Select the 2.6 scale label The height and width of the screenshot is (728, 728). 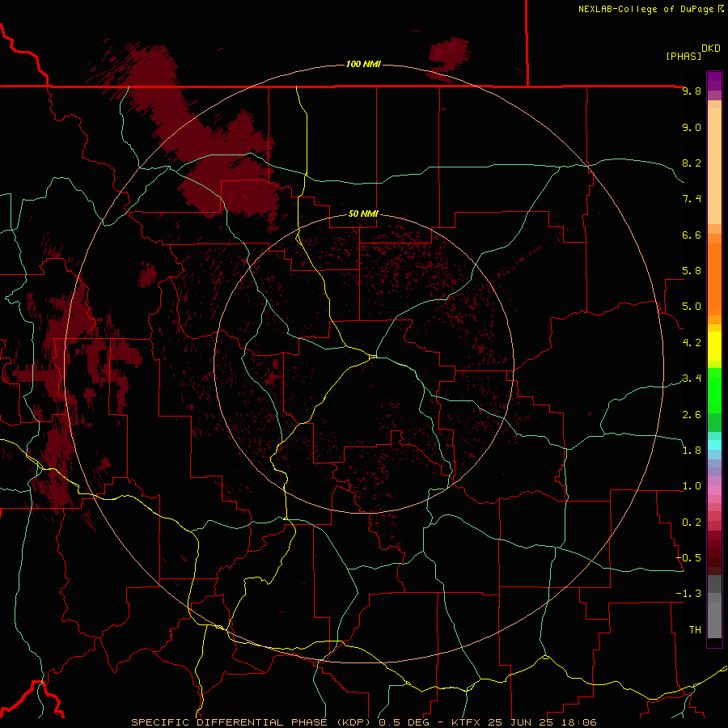tap(692, 415)
